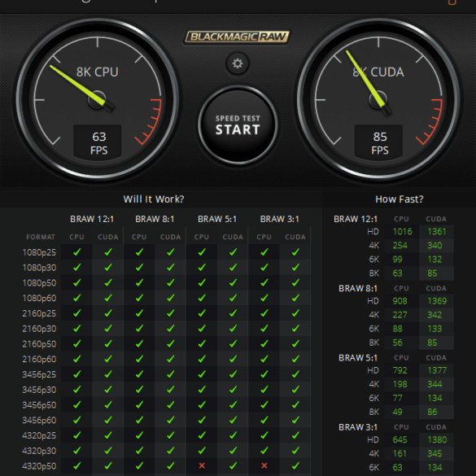476x476 pixels.
Task: Select the 85 FPS readout on CUDA gauge
Action: [378, 142]
